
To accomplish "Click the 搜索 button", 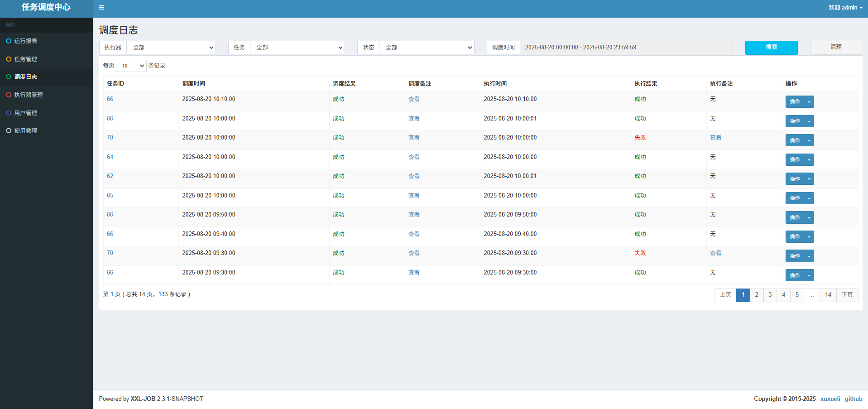I will tap(772, 48).
